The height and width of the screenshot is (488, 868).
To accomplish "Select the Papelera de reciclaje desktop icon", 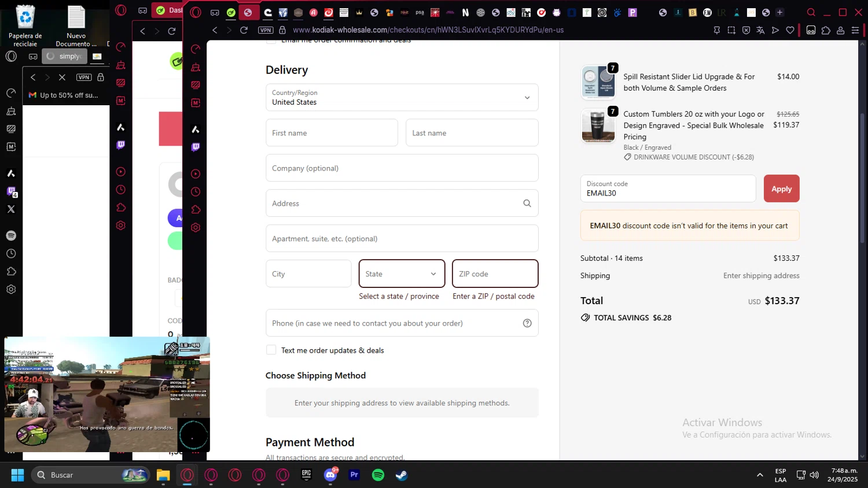I will pyautogui.click(x=25, y=26).
